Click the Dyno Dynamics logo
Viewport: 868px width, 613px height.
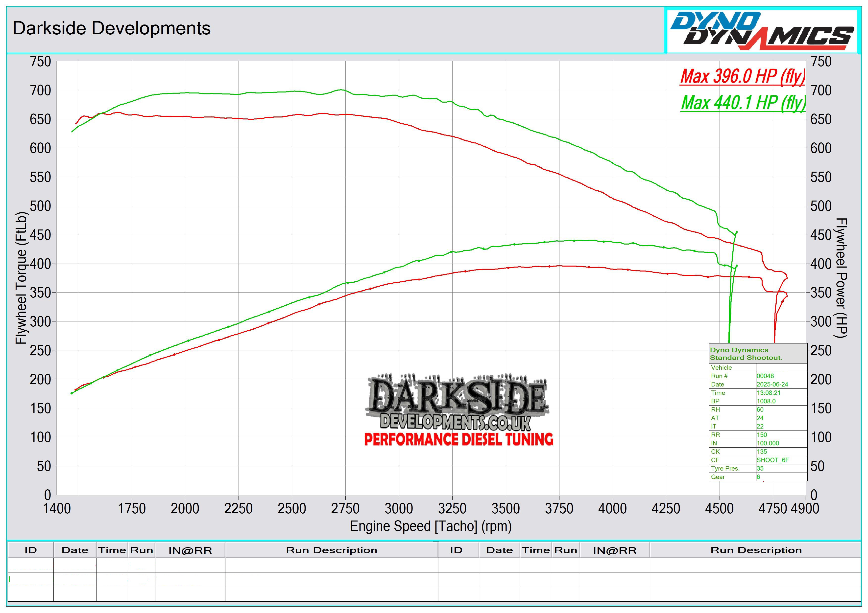(762, 31)
